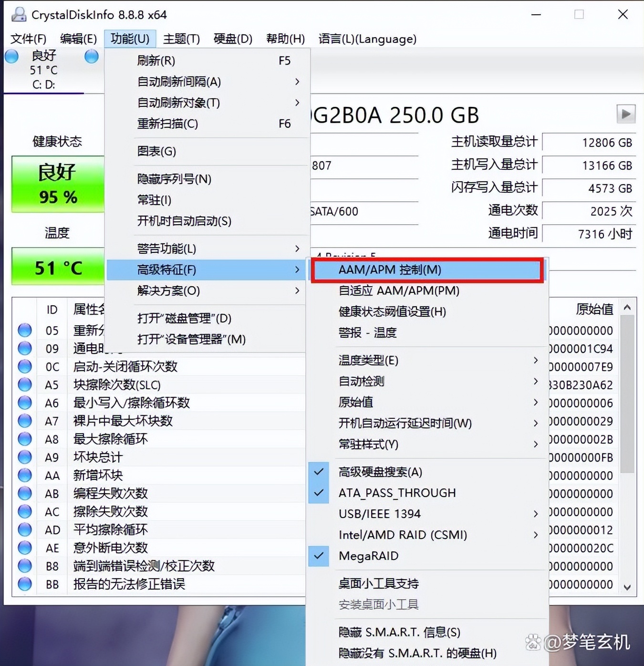Click the status icon next to A5 块擦除次数(SLC)
Viewport: 644px width, 666px height.
tap(24, 385)
